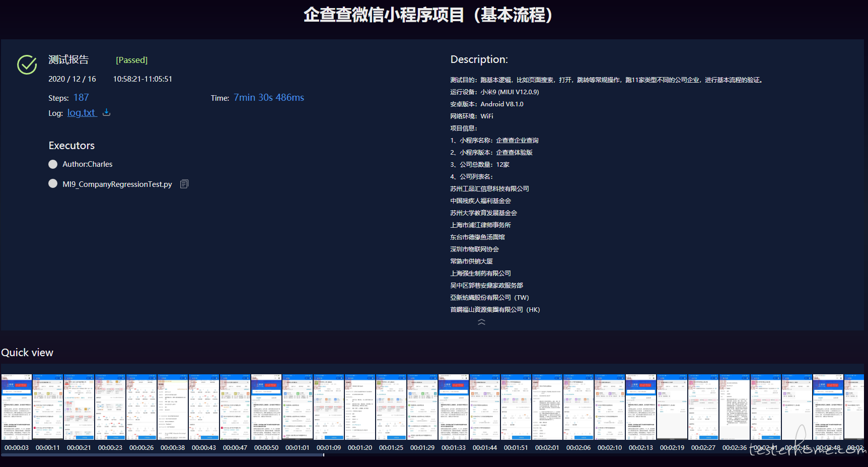Click the Quick view heading
This screenshot has width=868, height=467.
pos(27,353)
